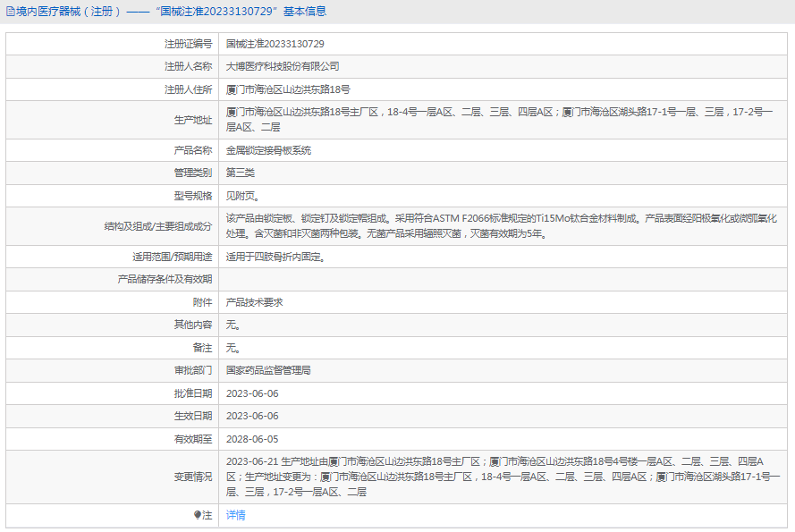
Task: Select the 结构及组成/主要组成成分 label
Action: [158, 227]
